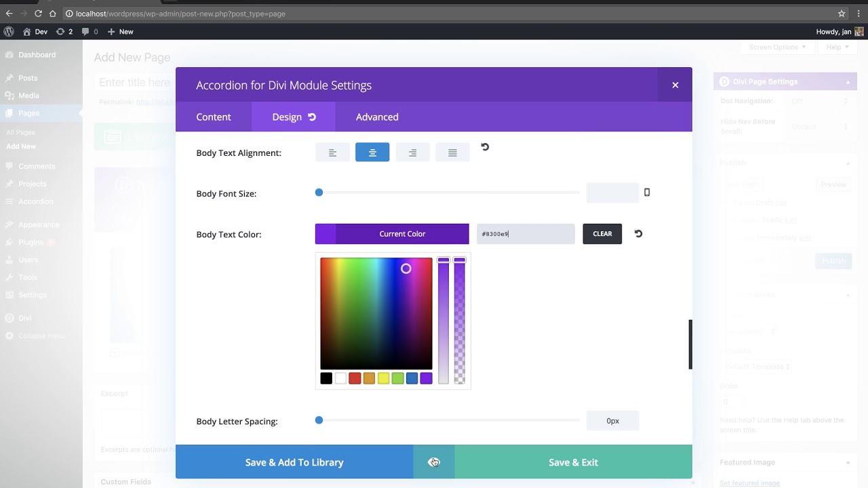Collapse the Divi Page Settings panel
The image size is (868, 488).
(x=848, y=82)
